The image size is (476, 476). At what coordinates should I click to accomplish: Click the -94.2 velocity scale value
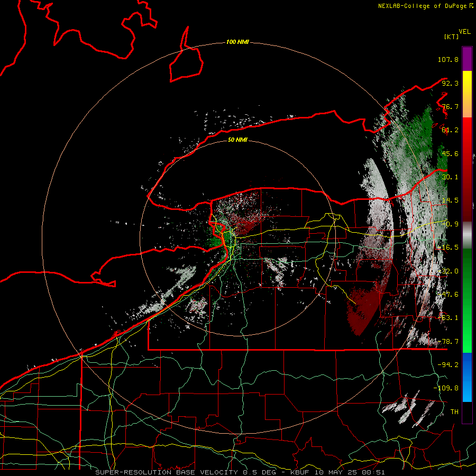(x=448, y=364)
